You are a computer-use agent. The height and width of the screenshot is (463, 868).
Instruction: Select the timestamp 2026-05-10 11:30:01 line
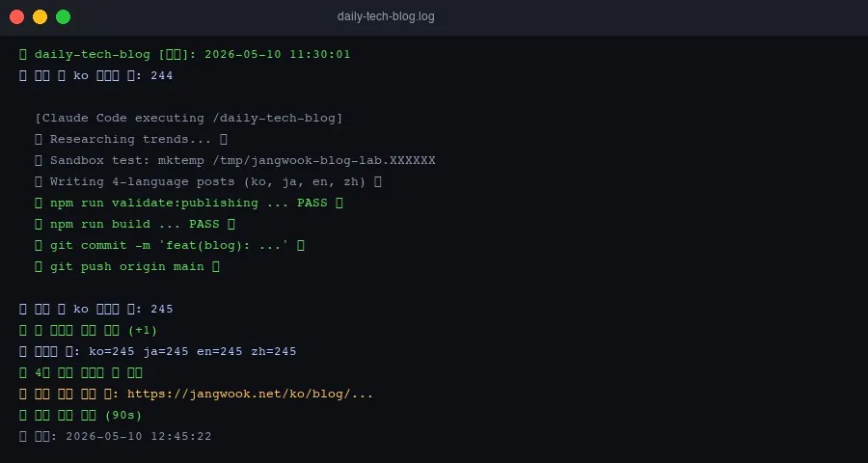[185, 54]
